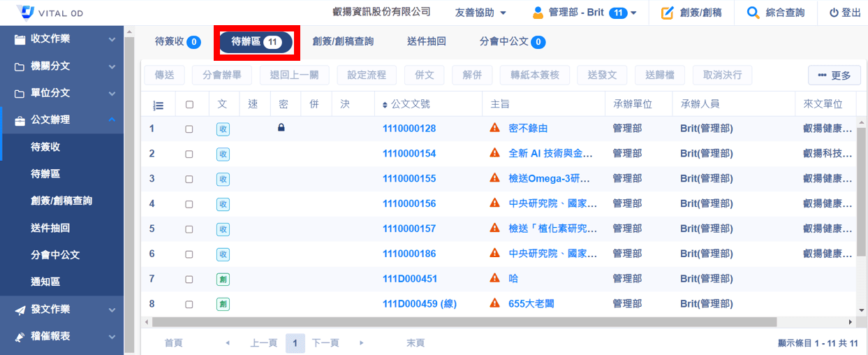Click lock icon on row 1110000128
868x355 pixels.
pos(281,128)
